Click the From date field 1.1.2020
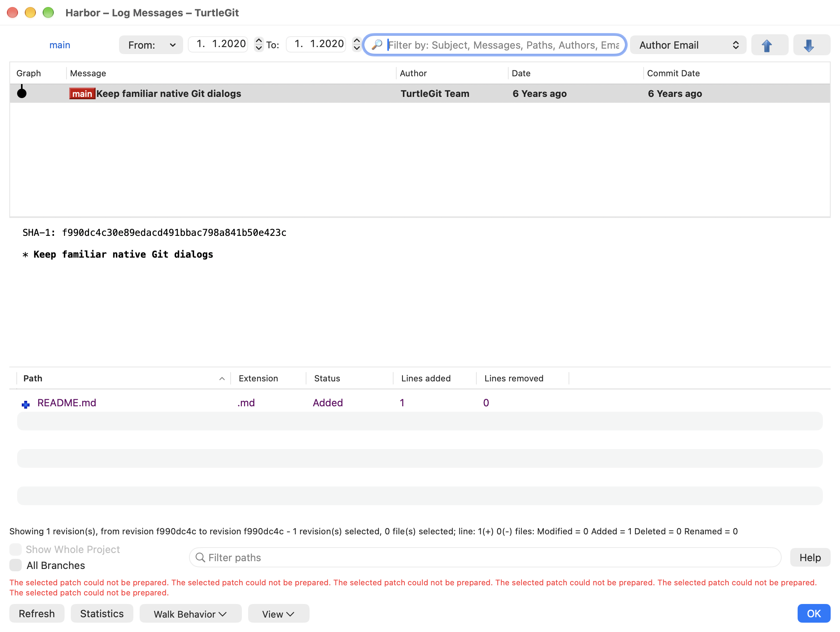840x632 pixels. 218,44
